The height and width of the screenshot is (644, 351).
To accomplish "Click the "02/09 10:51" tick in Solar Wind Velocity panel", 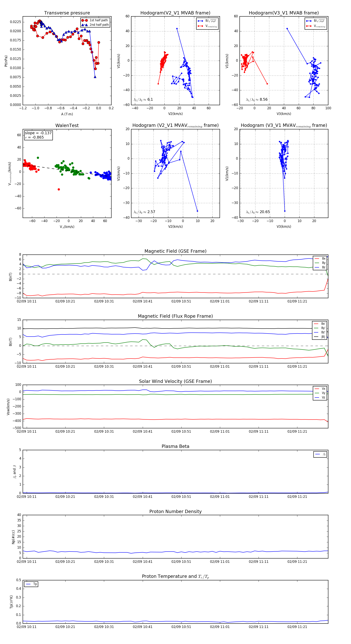I will (x=181, y=431).
